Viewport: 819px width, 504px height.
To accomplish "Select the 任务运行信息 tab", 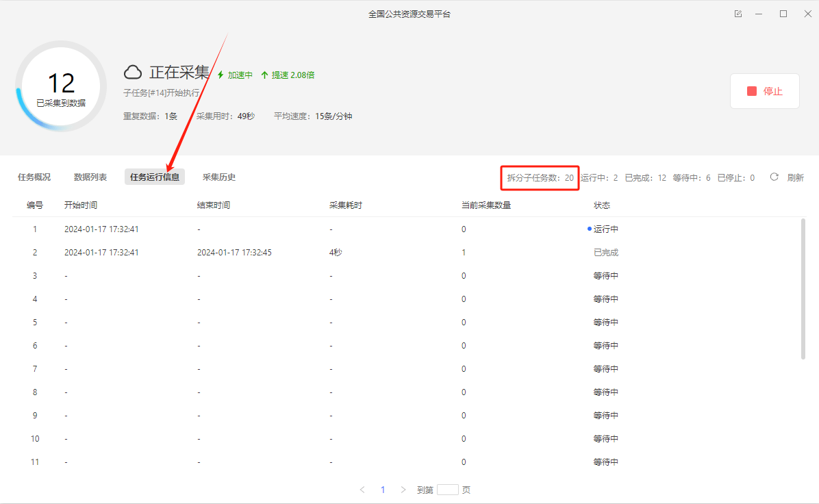I will pos(155,177).
